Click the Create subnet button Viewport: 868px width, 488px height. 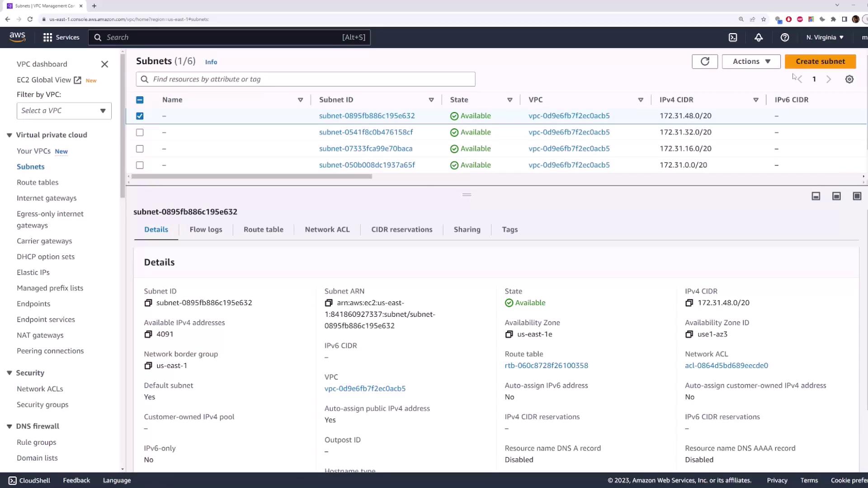(x=820, y=61)
